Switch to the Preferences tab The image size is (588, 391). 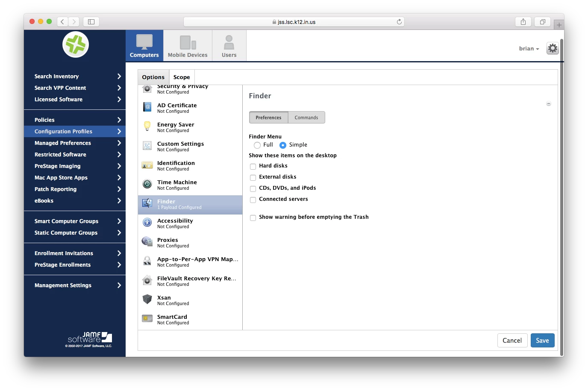[x=268, y=118]
